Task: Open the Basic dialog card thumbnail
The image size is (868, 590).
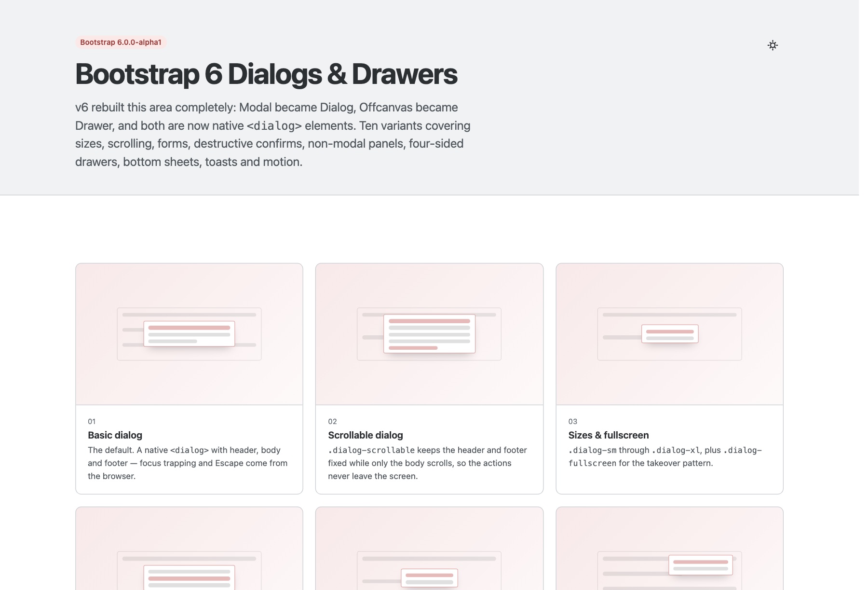Action: coord(189,334)
